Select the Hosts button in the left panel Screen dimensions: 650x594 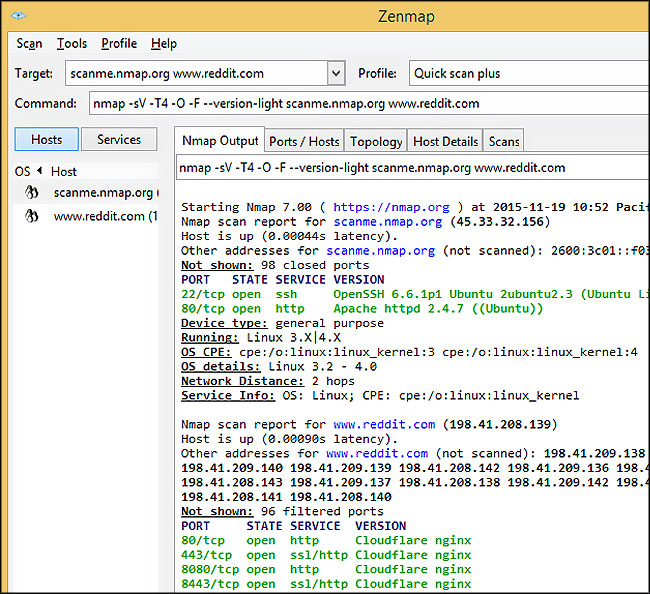46,139
